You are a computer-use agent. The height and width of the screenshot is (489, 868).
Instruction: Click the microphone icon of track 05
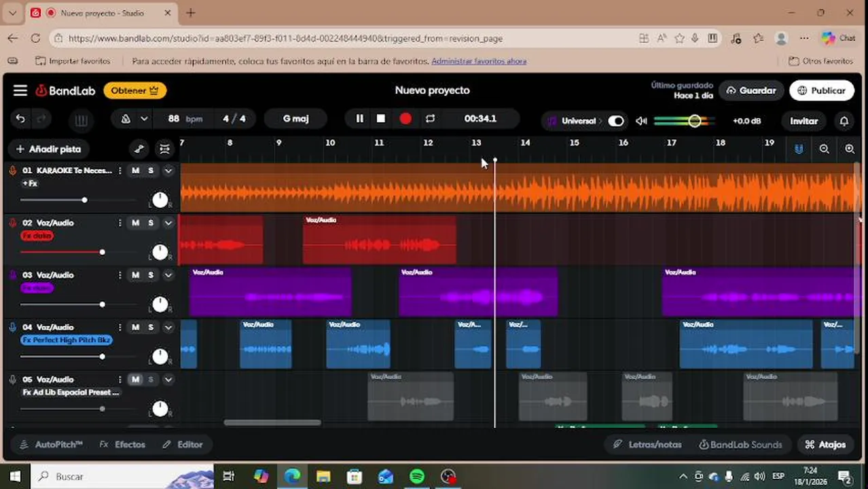tap(12, 380)
